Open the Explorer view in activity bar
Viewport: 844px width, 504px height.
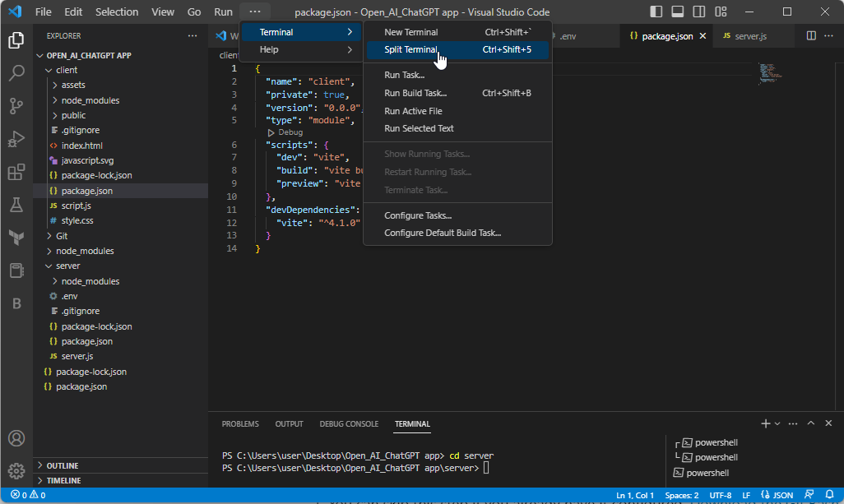(16, 40)
